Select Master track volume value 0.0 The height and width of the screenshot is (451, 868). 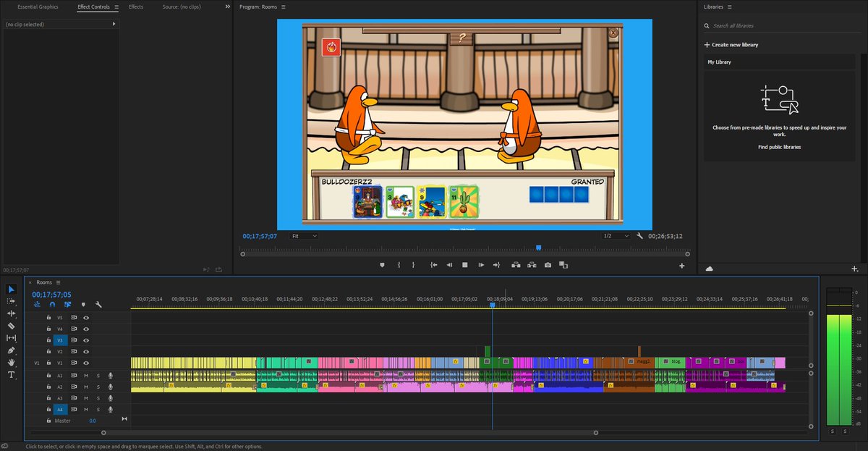pyautogui.click(x=93, y=421)
